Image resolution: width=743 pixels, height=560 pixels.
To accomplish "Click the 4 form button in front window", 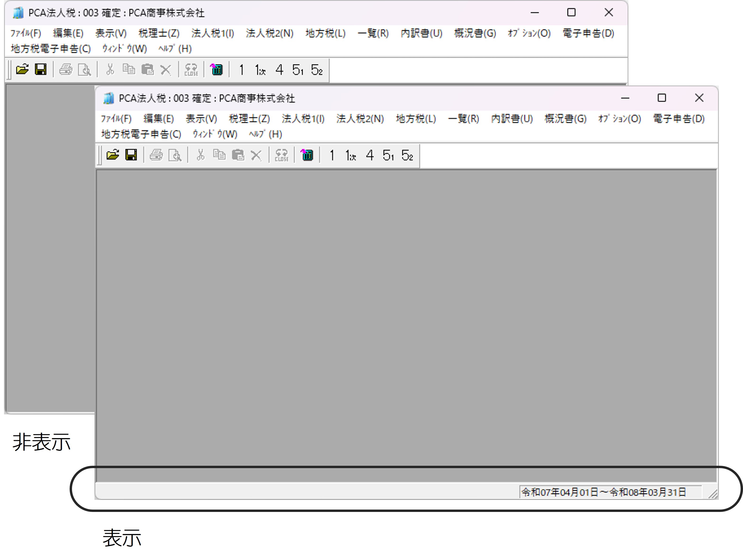I will [x=370, y=155].
